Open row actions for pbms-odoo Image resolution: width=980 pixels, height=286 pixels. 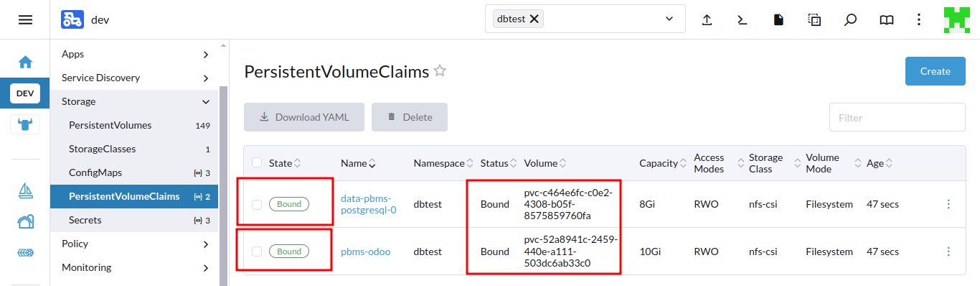(x=948, y=252)
